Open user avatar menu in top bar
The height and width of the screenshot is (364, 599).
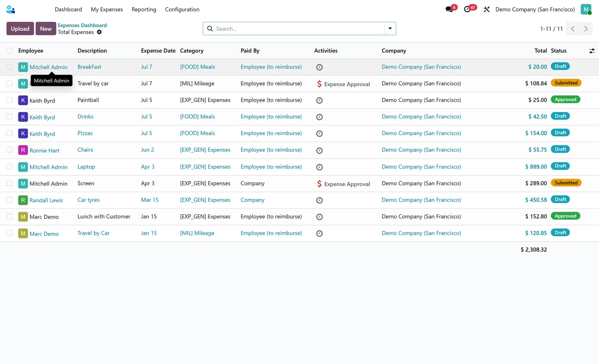(x=586, y=9)
